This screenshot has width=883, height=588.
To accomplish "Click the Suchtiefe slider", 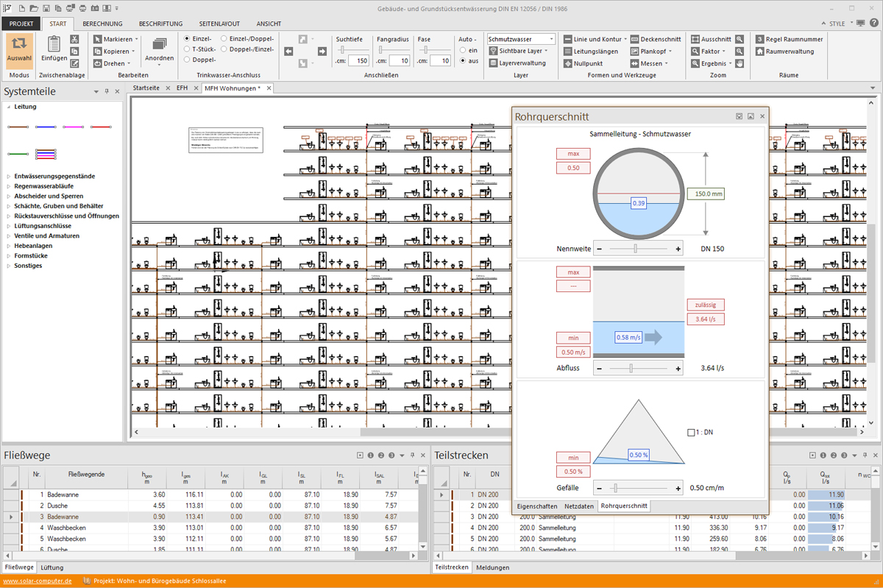I will [352, 50].
